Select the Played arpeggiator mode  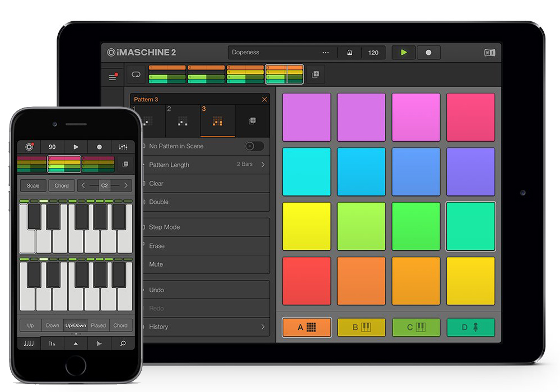pos(98,325)
